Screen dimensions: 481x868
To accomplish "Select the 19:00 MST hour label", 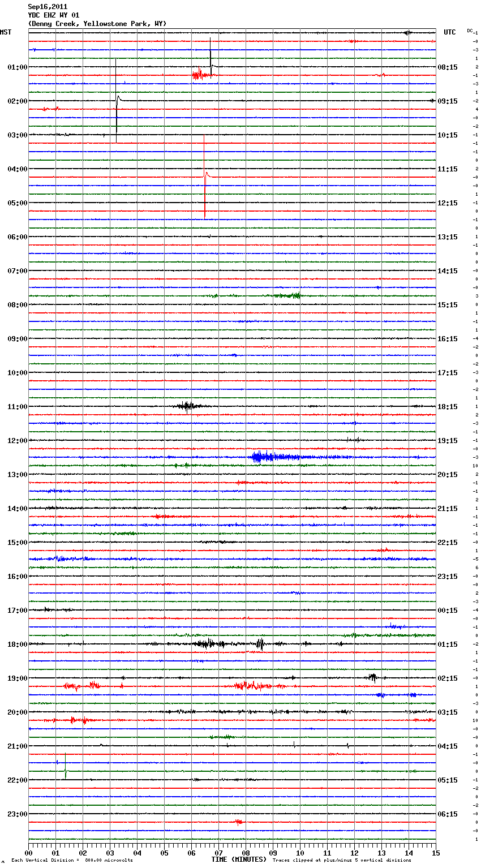I will (x=18, y=678).
